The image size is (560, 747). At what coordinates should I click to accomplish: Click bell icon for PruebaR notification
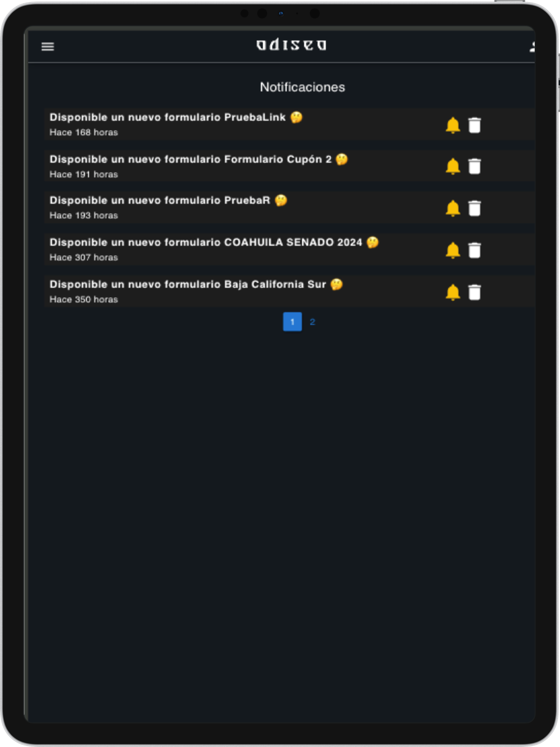(x=452, y=208)
